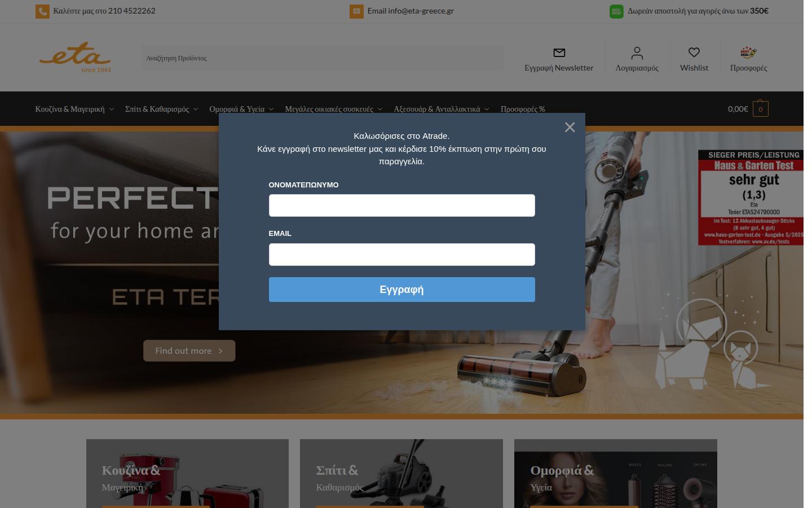Click the cart bag icon showing 0
This screenshot has width=812, height=508.
(x=760, y=108)
